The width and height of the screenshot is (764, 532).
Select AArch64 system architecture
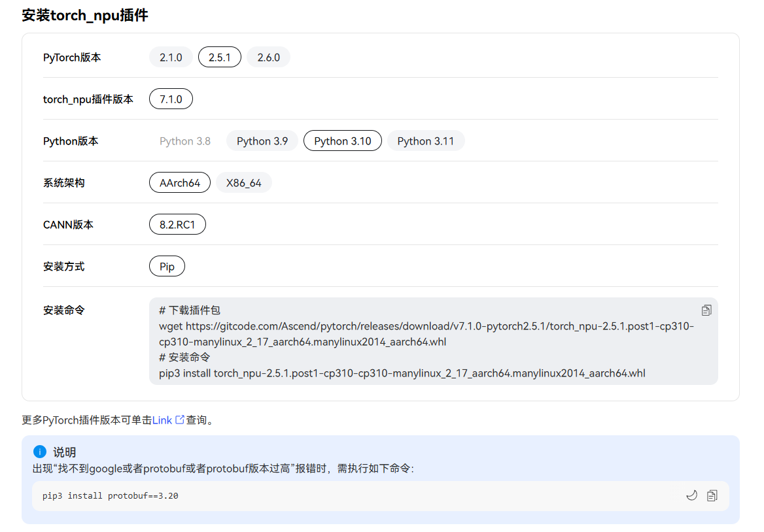coord(180,183)
